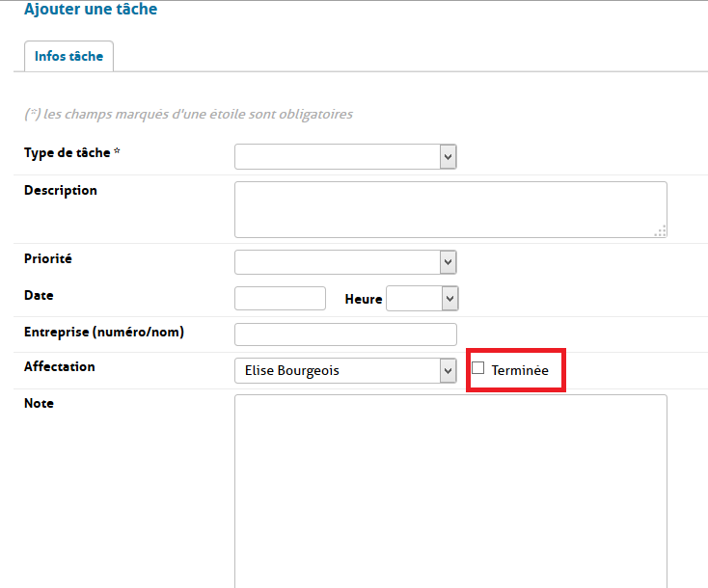Click inside the Note text area
The width and height of the screenshot is (708, 588).
(449, 487)
